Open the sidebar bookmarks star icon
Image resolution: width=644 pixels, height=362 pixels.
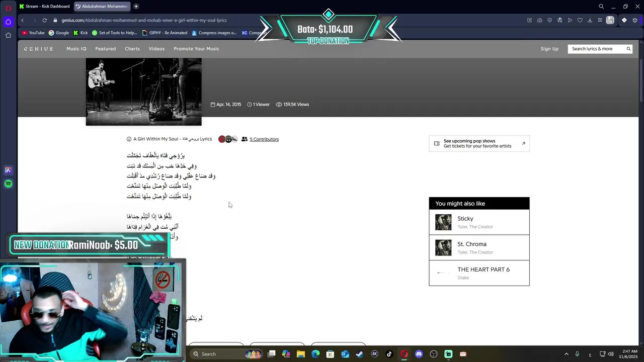8,35
